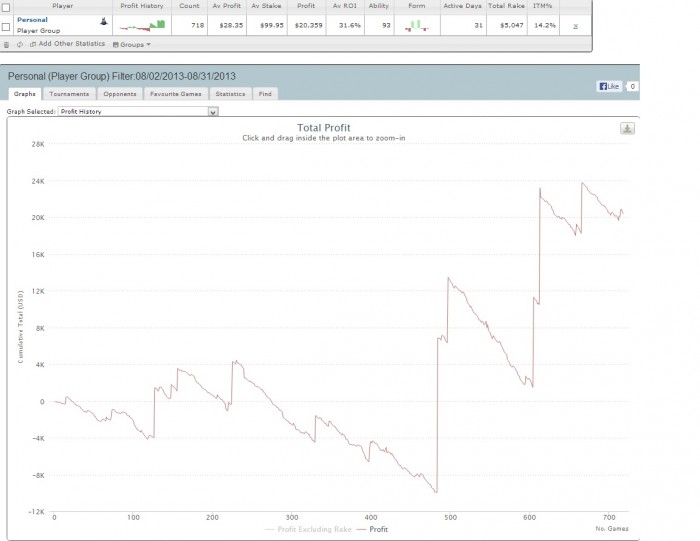This screenshot has width=700, height=541.
Task: Click the $99.95 Av Stake value
Action: click(x=272, y=25)
